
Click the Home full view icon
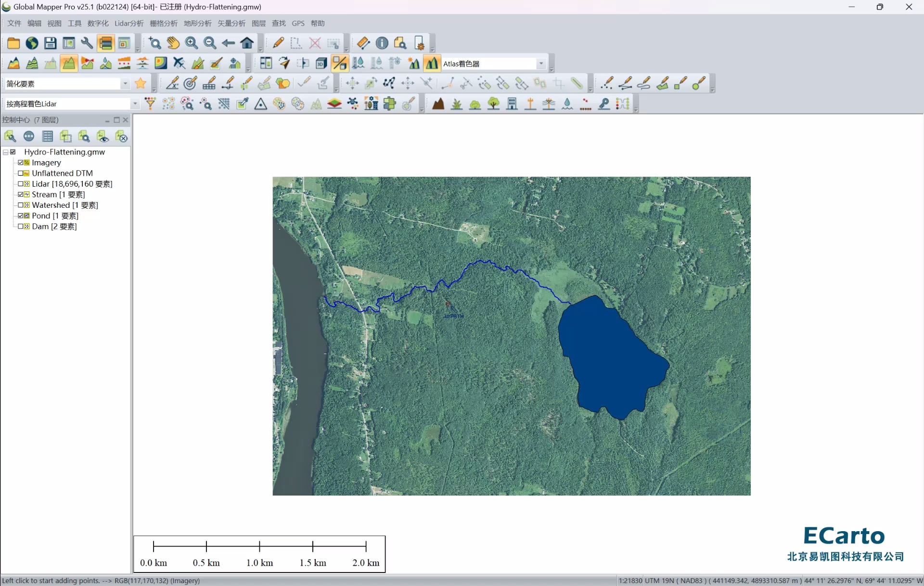pos(247,43)
